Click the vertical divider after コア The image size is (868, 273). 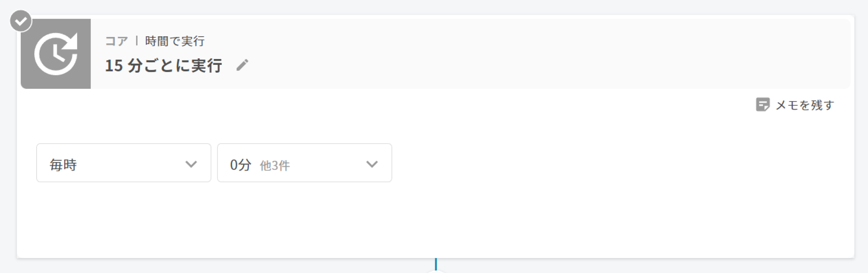[137, 41]
